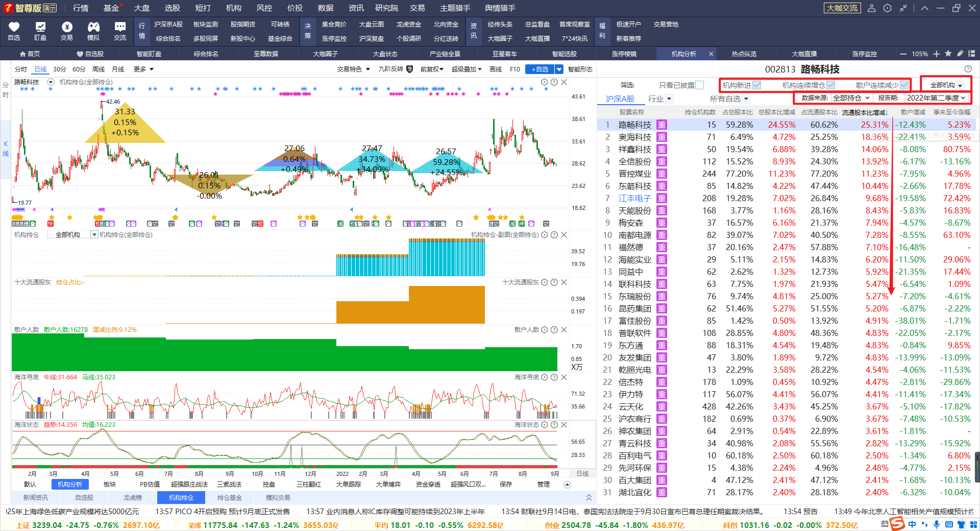Switch to the 龙虎榜 bottom tab
This screenshot has height=531, width=980.
[133, 497]
